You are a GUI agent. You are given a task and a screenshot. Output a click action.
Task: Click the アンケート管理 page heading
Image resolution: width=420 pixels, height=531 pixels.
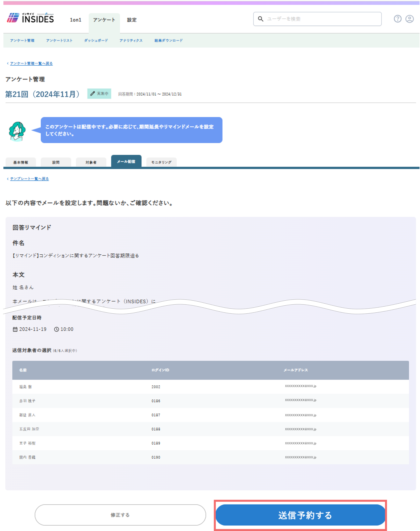[25, 79]
